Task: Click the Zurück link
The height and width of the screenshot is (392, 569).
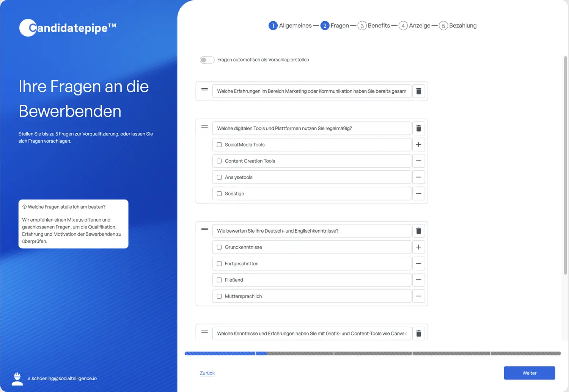Action: (x=207, y=373)
